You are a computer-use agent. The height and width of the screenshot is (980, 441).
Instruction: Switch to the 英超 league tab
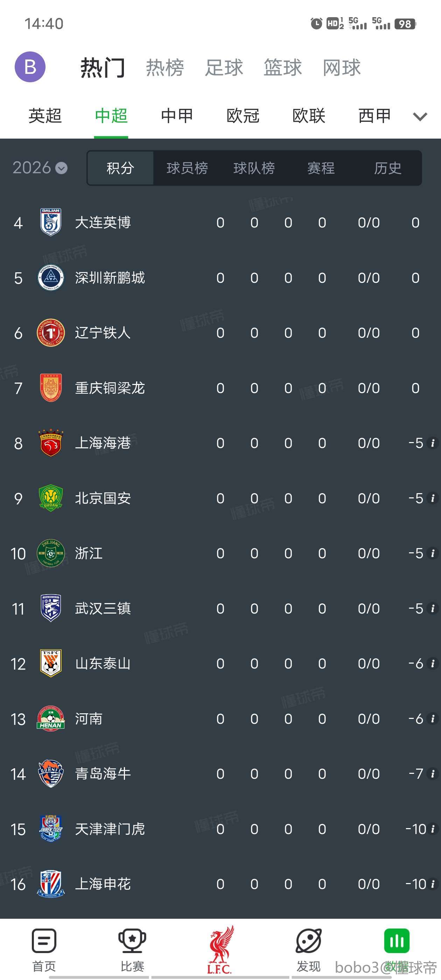tap(45, 115)
